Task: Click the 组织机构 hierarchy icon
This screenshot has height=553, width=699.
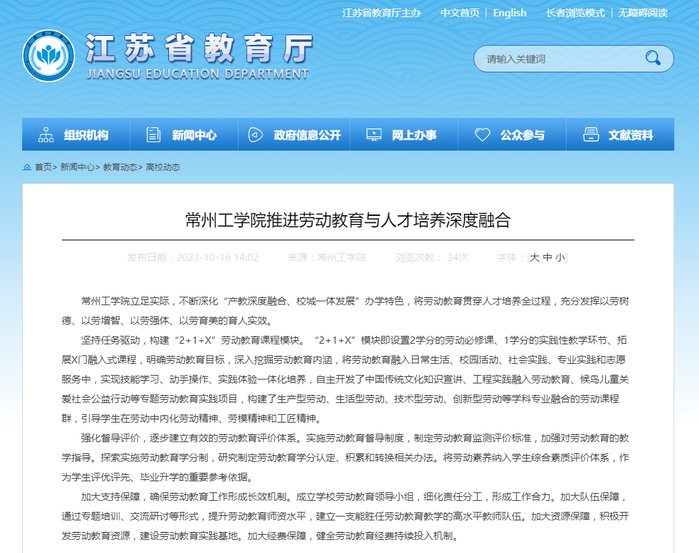Action: point(46,135)
